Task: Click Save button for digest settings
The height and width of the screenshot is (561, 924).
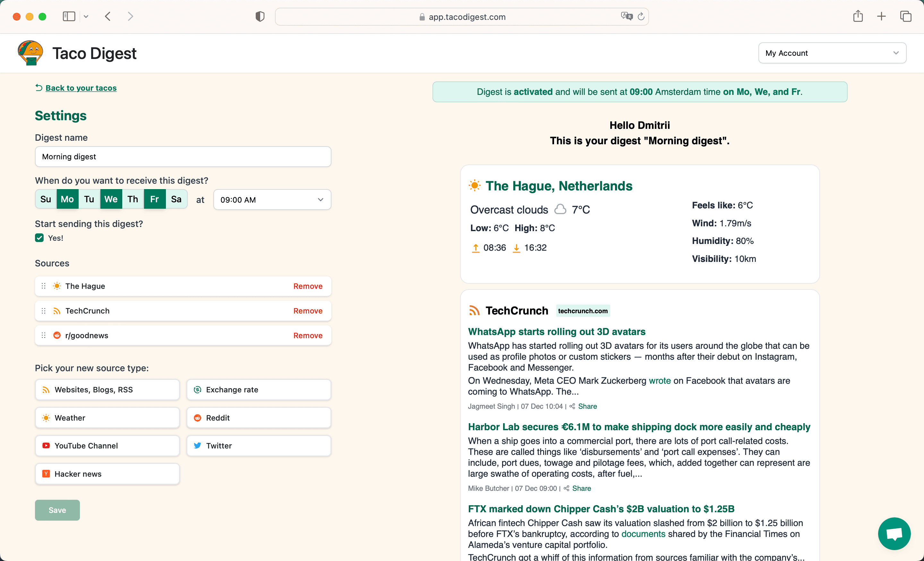Action: coord(57,510)
